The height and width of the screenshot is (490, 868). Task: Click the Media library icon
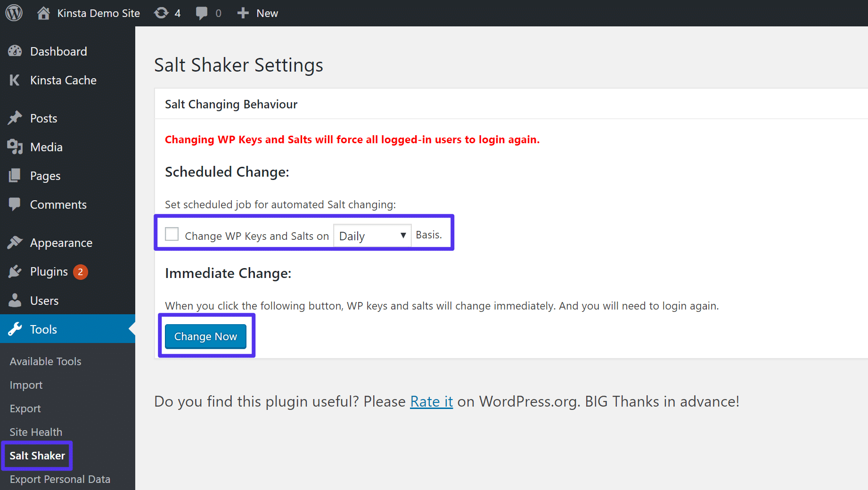pyautogui.click(x=15, y=147)
